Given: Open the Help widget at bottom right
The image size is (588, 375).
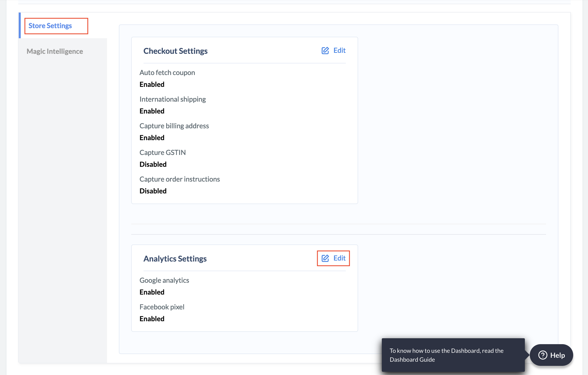Looking at the screenshot, I should tap(551, 355).
